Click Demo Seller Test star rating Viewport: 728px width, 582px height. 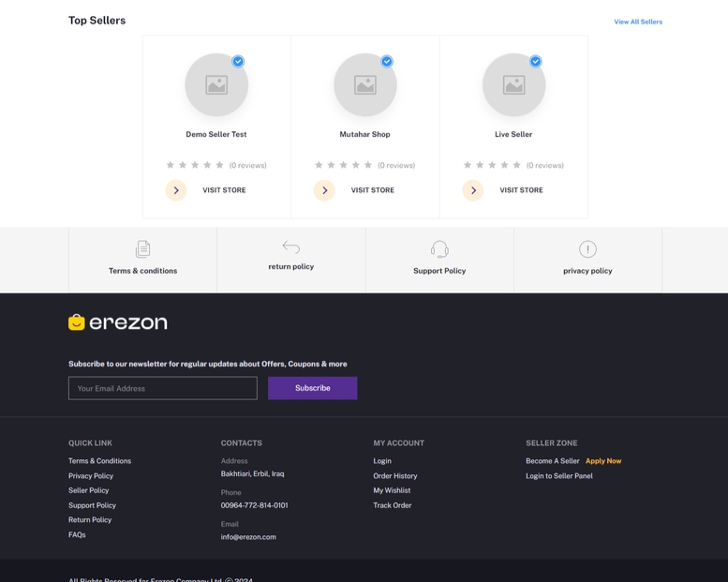pyautogui.click(x=195, y=165)
